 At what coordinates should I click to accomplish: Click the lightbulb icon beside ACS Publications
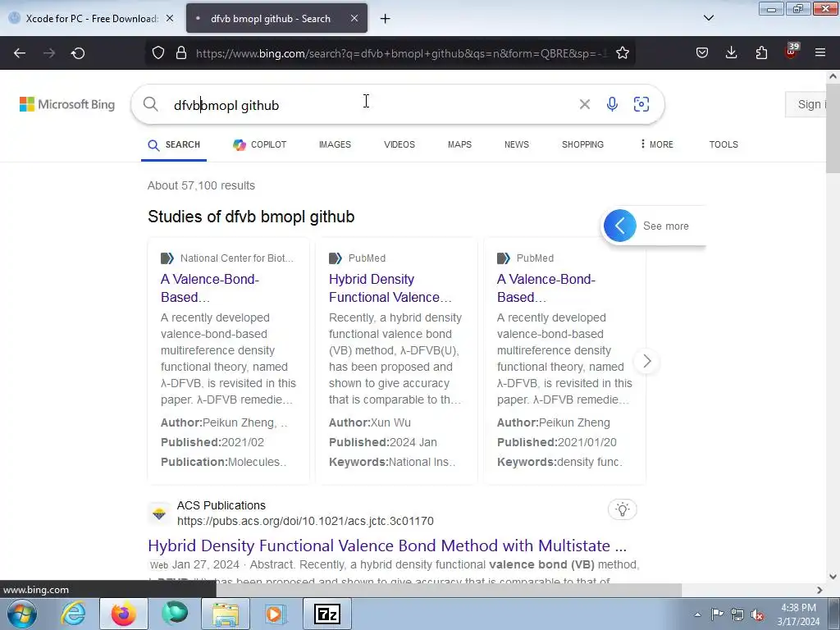coord(622,509)
